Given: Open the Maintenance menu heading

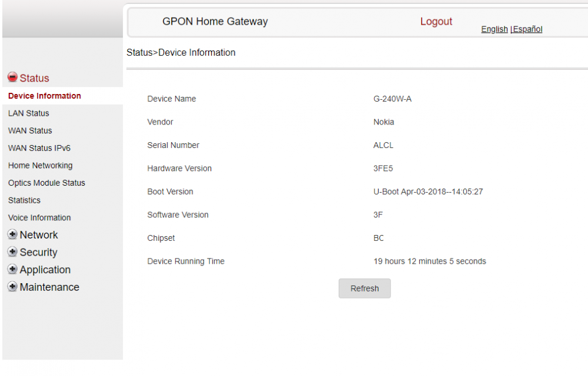Looking at the screenshot, I should pos(49,287).
